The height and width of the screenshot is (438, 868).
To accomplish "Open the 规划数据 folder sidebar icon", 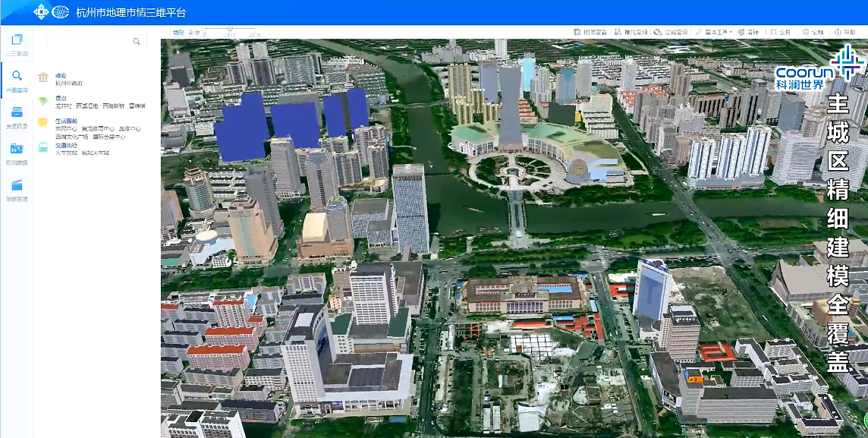I will click(17, 153).
